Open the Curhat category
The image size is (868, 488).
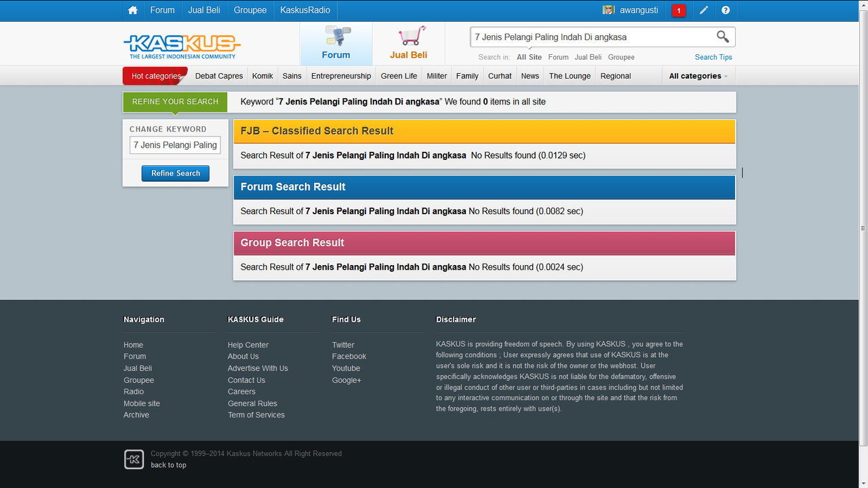(x=500, y=76)
